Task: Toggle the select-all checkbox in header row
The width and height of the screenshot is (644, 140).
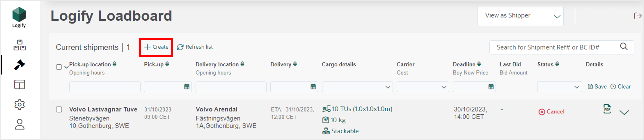Action: click(59, 67)
